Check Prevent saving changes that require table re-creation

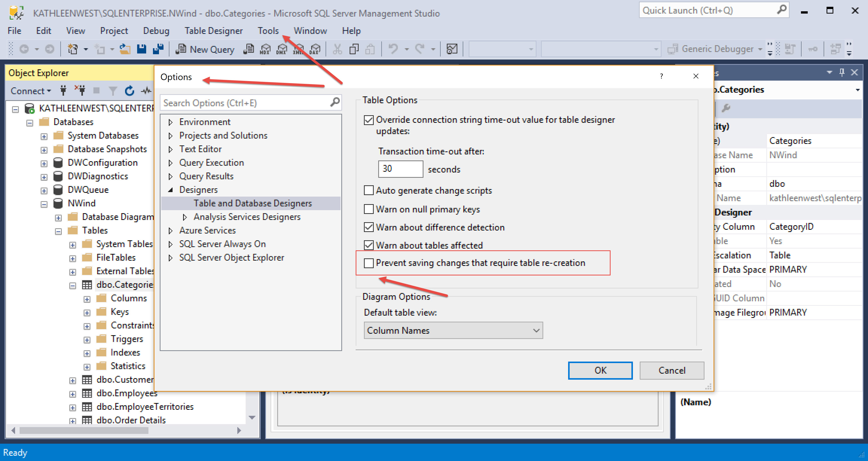[x=369, y=263]
